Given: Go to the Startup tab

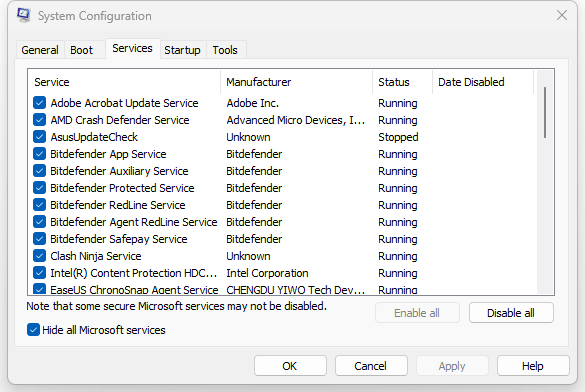Looking at the screenshot, I should 182,50.
